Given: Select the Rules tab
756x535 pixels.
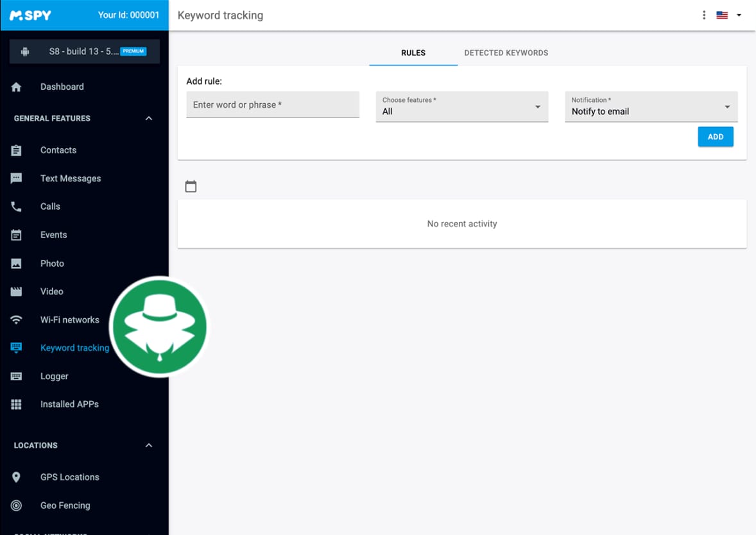Looking at the screenshot, I should [x=413, y=53].
